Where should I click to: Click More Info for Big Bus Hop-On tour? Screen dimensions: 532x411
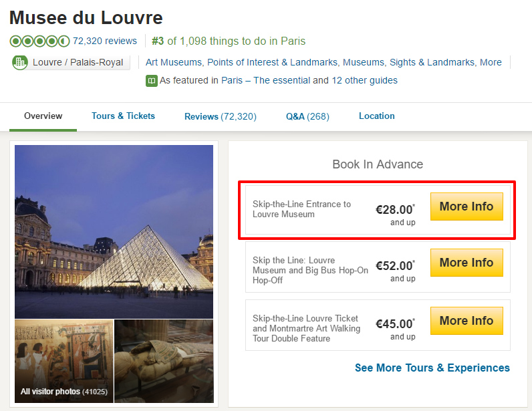[x=466, y=263]
